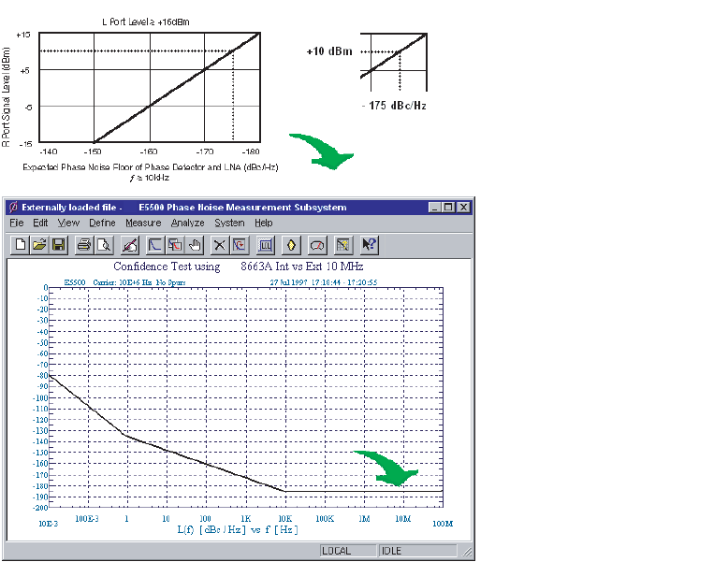Open the File menu
Screen dimensions: 728x562
(x=17, y=223)
